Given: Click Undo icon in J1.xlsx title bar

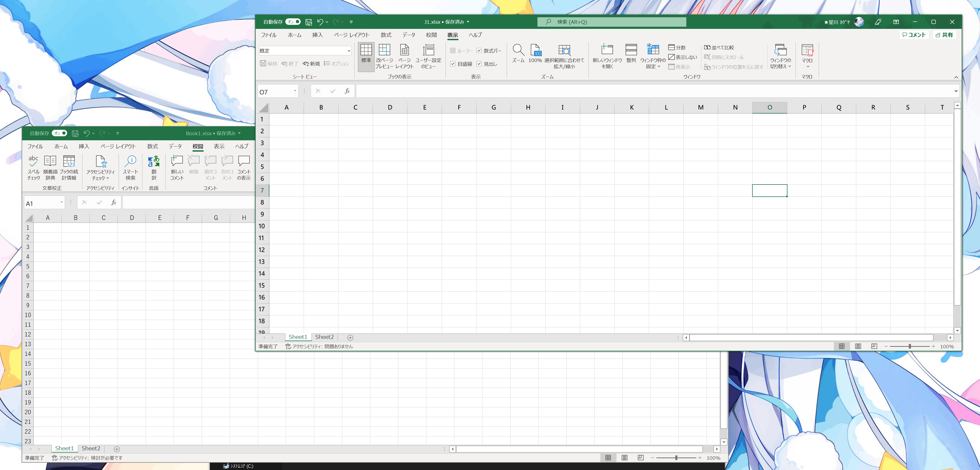Looking at the screenshot, I should click(x=320, y=22).
